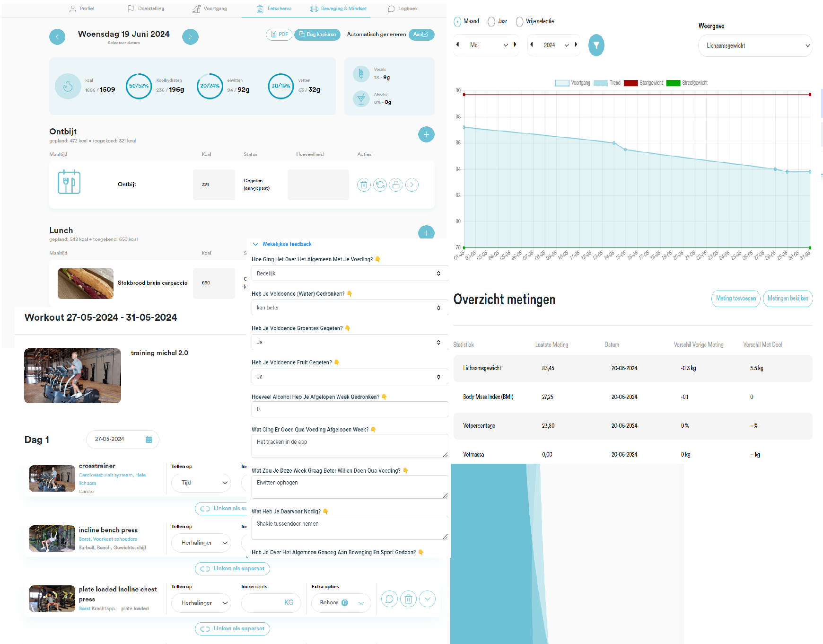Open the Weergave Lichaamsgewicht dropdown
The image size is (823, 644).
tap(755, 46)
